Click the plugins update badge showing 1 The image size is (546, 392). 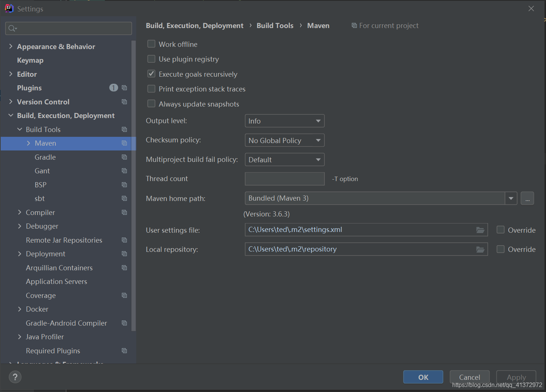tap(114, 88)
